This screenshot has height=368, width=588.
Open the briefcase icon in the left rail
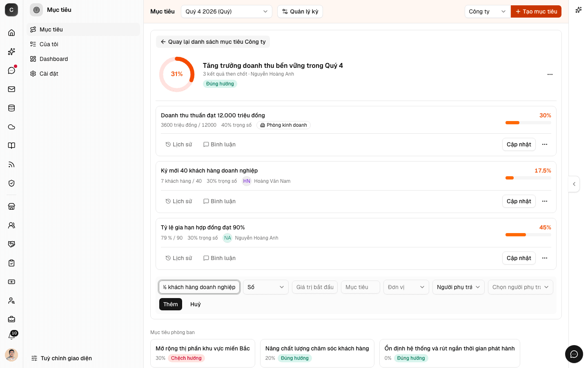[x=11, y=319]
